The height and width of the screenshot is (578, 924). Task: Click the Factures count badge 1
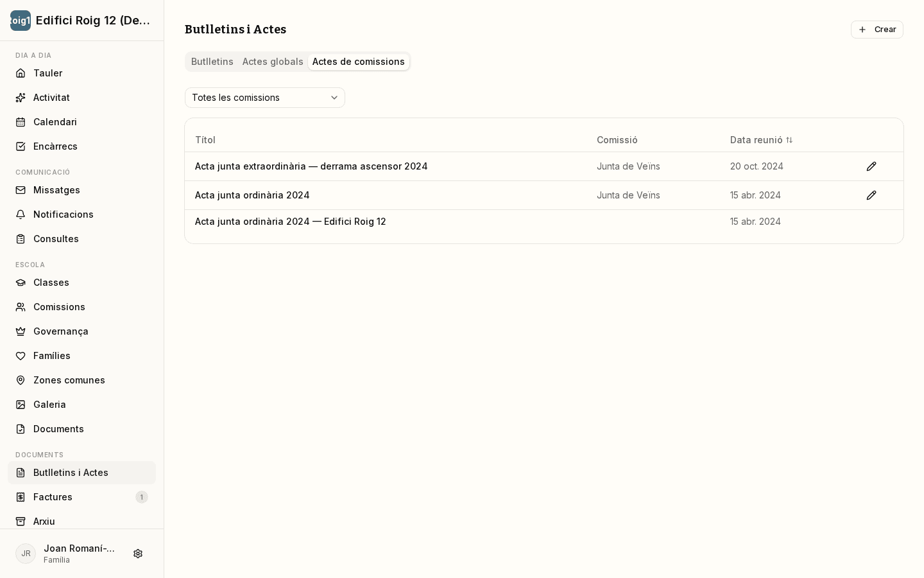point(142,497)
